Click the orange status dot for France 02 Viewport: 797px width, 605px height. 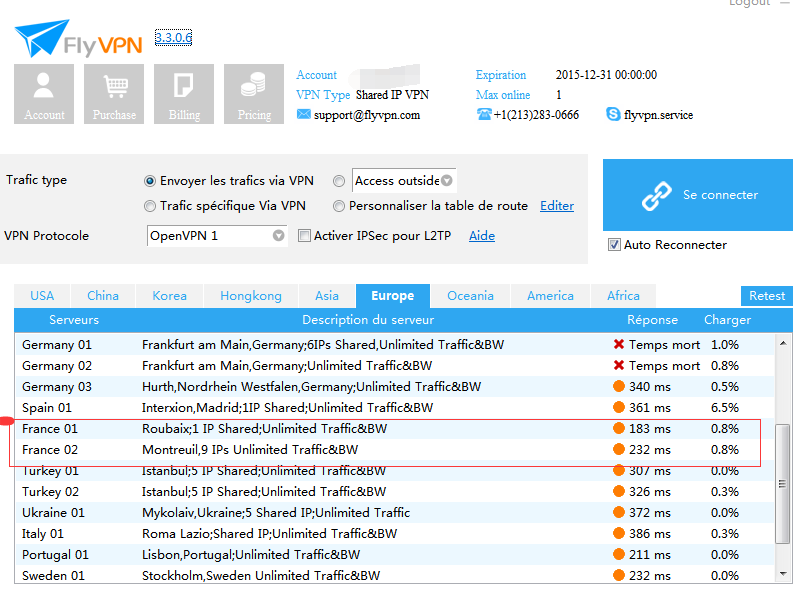click(619, 449)
